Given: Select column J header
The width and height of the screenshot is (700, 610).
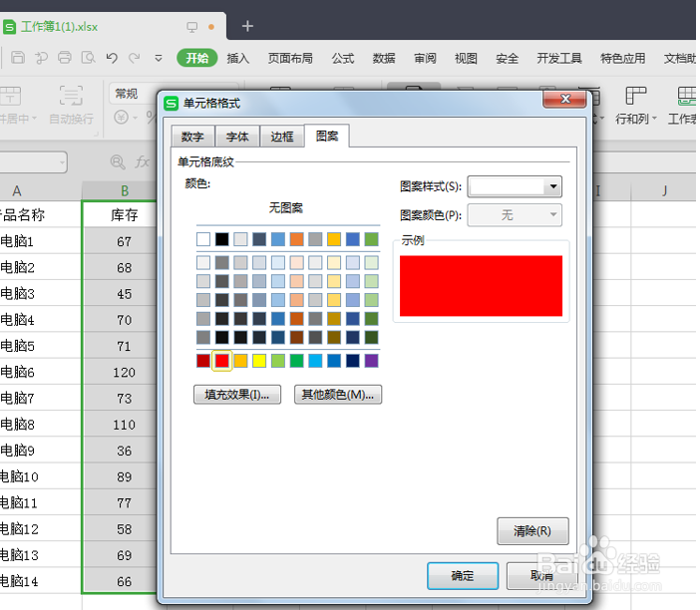Looking at the screenshot, I should 664,191.
